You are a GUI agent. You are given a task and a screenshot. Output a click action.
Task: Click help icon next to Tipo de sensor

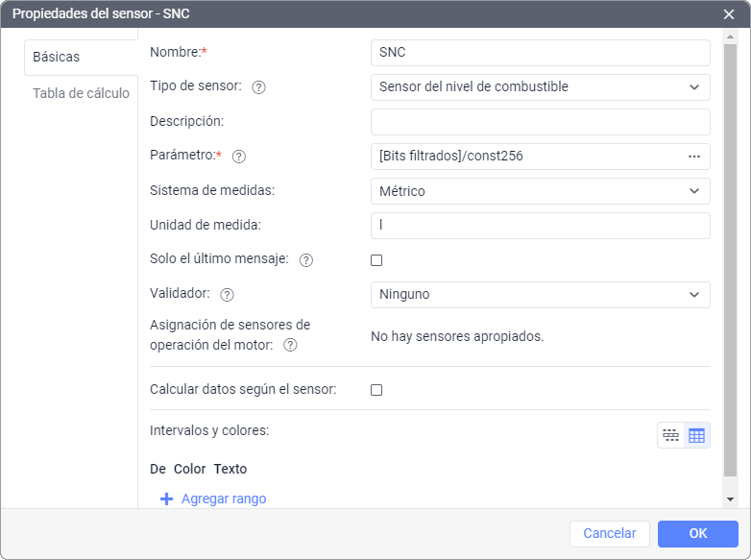click(x=258, y=87)
